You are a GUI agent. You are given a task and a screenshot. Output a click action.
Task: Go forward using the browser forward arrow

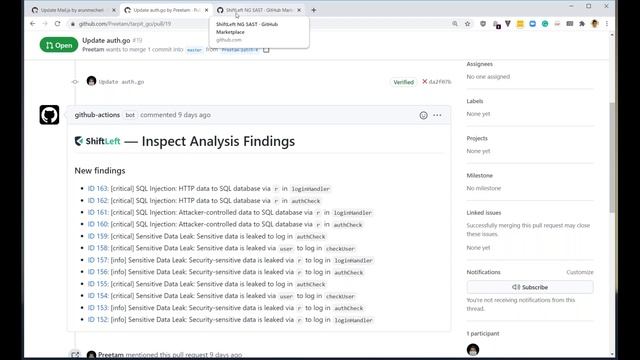click(x=45, y=24)
